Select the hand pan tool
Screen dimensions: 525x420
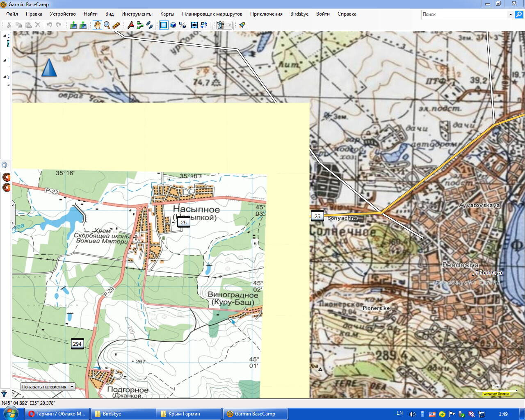coord(97,25)
